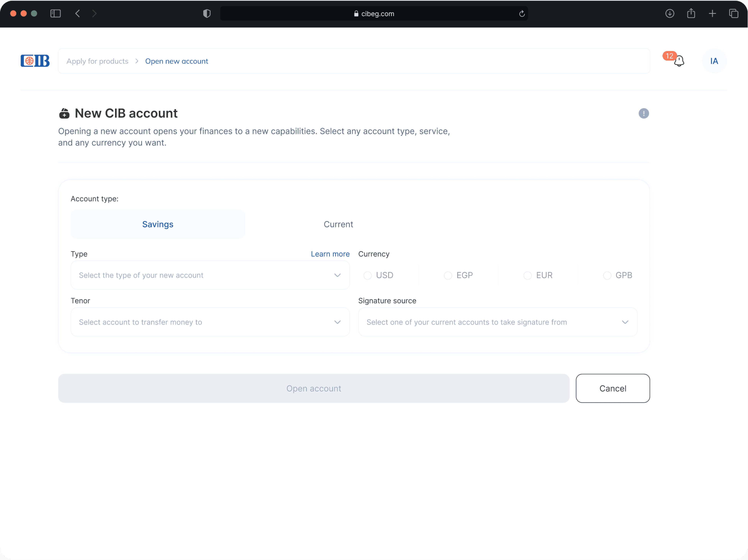Click the info exclamation icon
The height and width of the screenshot is (560, 748).
coord(643,113)
